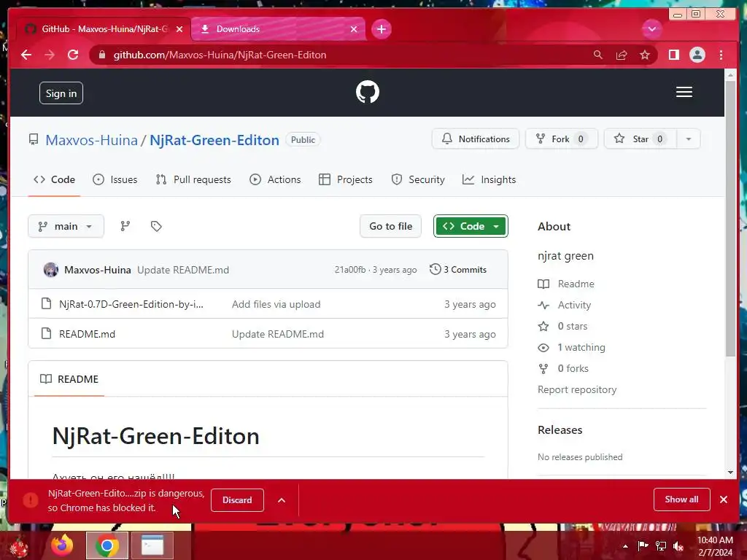Click the share page icon

point(622,55)
